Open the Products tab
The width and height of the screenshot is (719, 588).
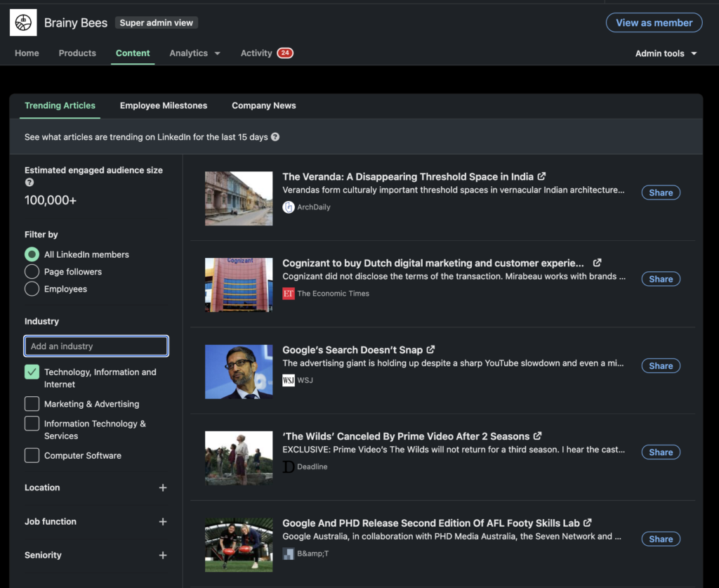pyautogui.click(x=77, y=53)
